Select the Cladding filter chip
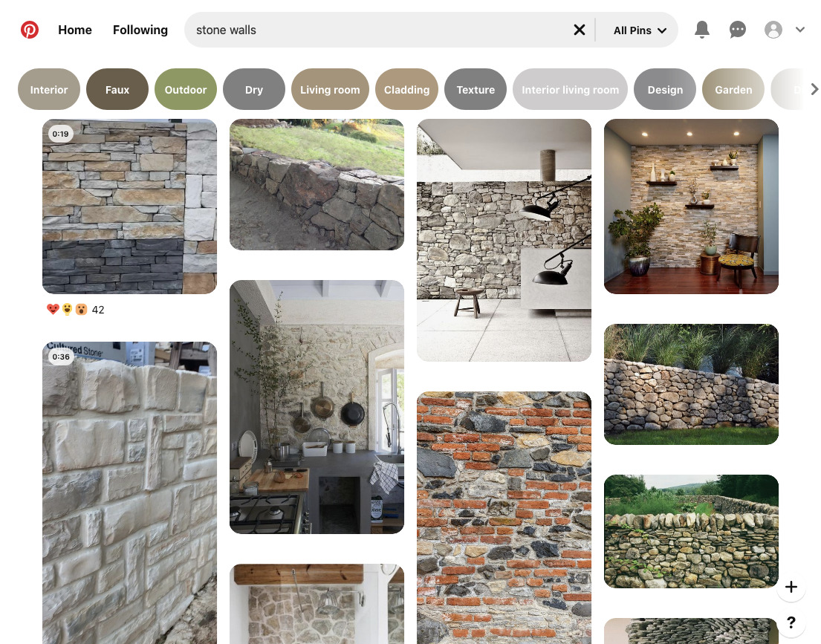This screenshot has height=644, width=821. tap(406, 89)
